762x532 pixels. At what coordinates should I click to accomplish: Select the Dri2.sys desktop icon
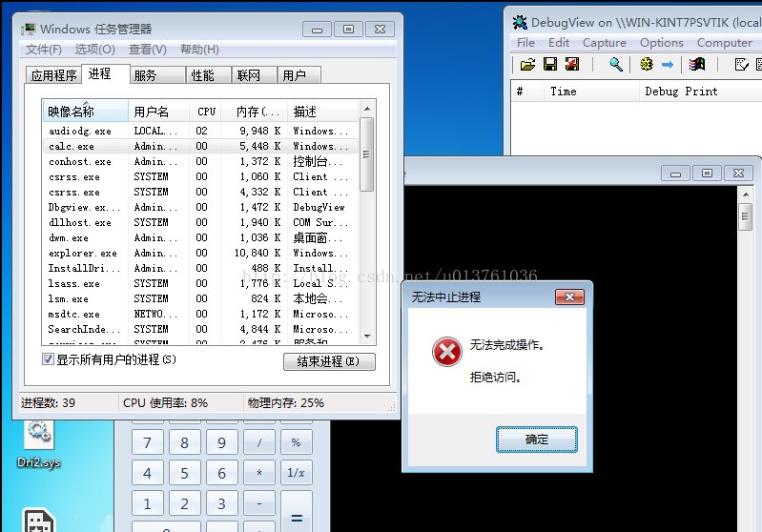coord(38,445)
